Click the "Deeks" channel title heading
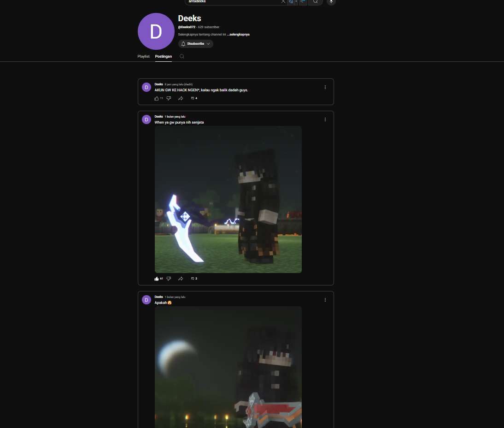The height and width of the screenshot is (428, 504). (x=190, y=18)
